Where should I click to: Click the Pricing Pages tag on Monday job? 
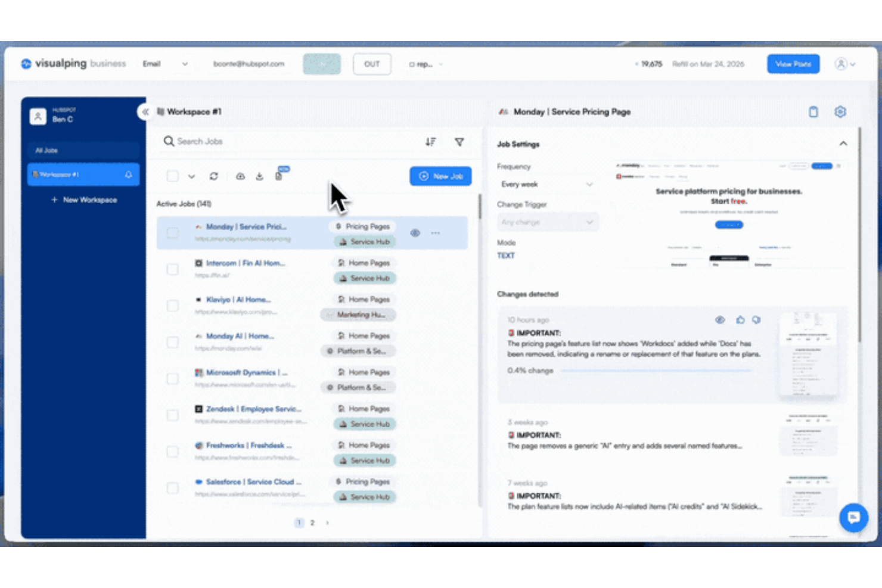click(362, 226)
